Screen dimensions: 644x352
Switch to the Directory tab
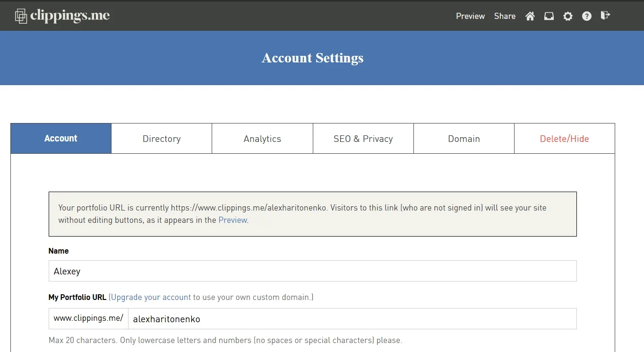point(162,139)
